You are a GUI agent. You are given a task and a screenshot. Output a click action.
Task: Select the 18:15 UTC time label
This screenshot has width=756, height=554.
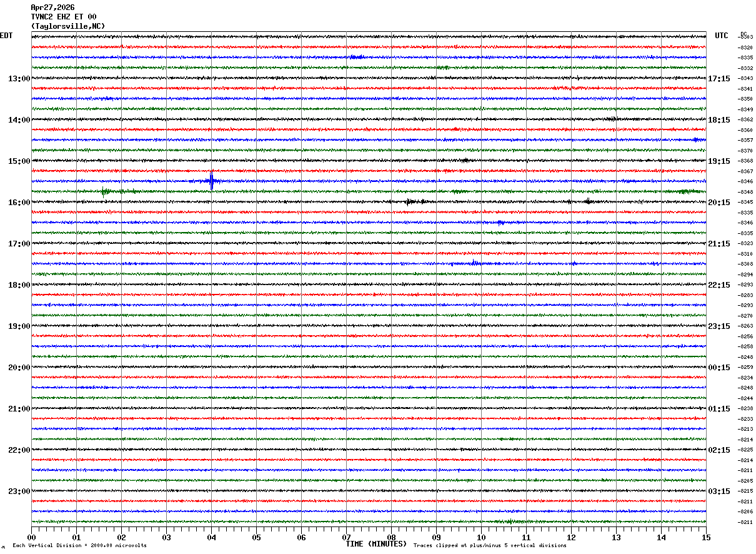[719, 120]
